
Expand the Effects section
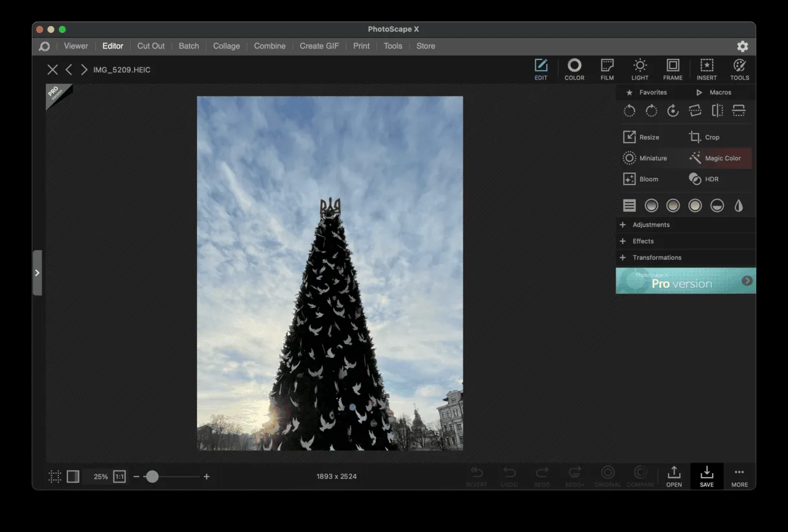643,240
